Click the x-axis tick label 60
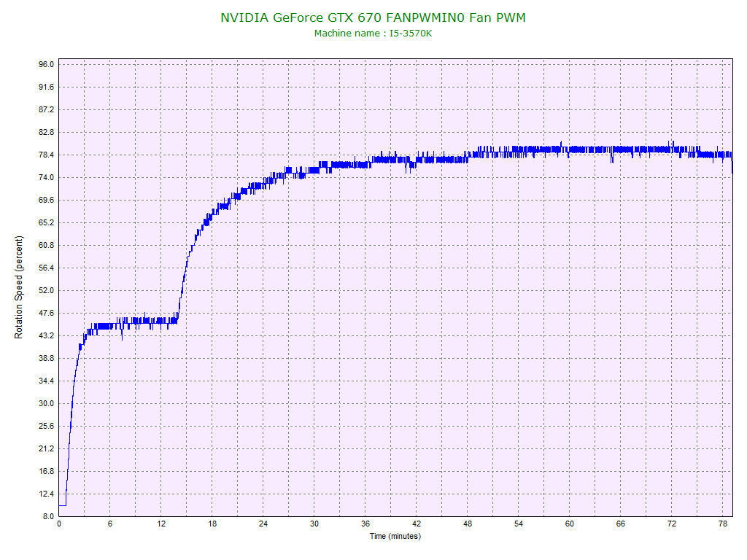This screenshot has height=560, width=747. pyautogui.click(x=569, y=524)
